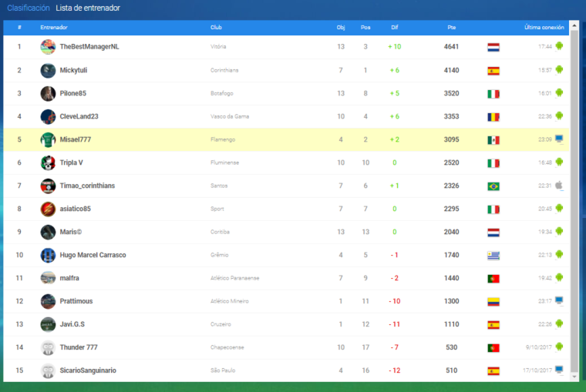This screenshot has width=586, height=392.
Task: Open CleveLand23 manager name
Action: (79, 116)
